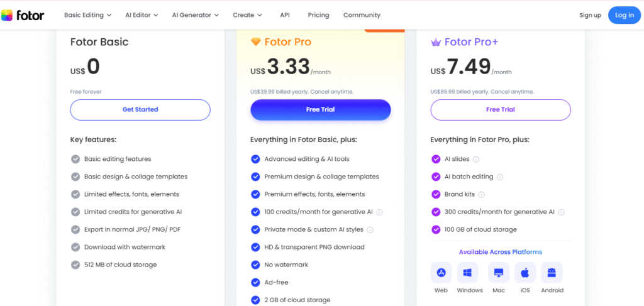Click the Fotor Basic plan title
This screenshot has width=644, height=306.
tap(99, 42)
